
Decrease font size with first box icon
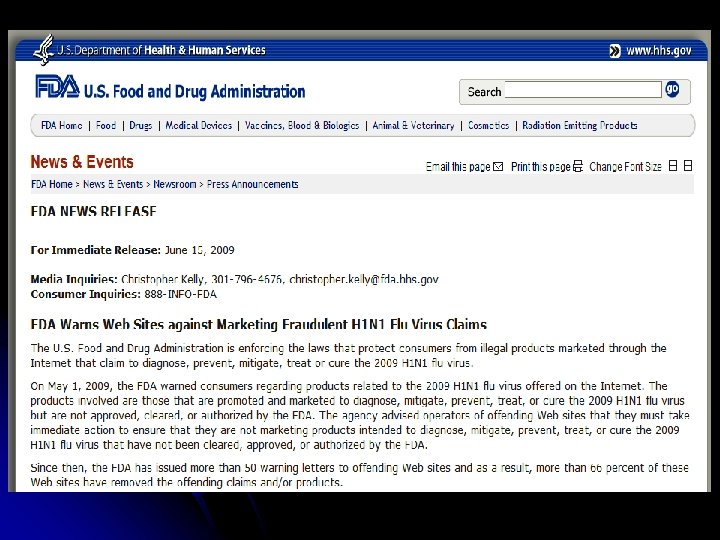pyautogui.click(x=673, y=166)
